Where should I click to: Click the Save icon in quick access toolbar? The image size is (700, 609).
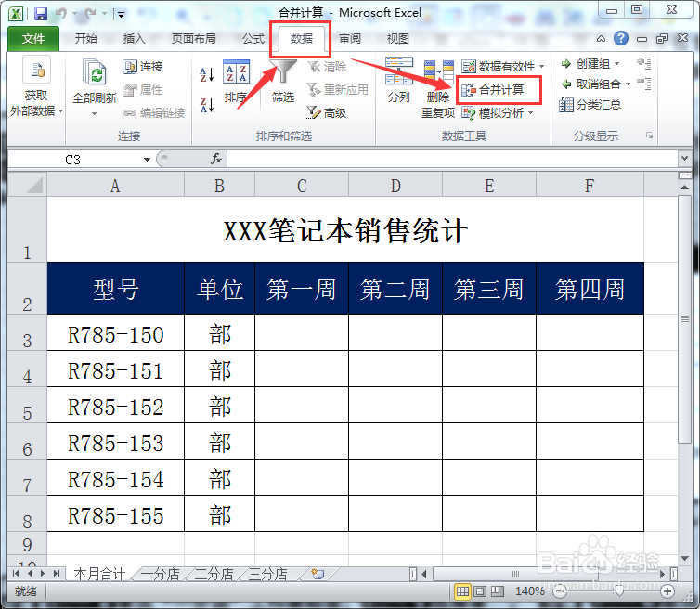pos(40,14)
